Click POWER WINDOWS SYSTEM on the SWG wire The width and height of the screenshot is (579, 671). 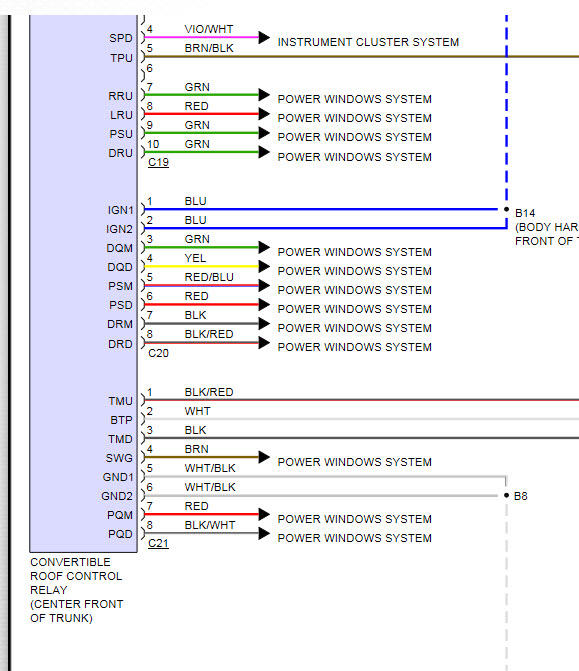pyautogui.click(x=354, y=462)
